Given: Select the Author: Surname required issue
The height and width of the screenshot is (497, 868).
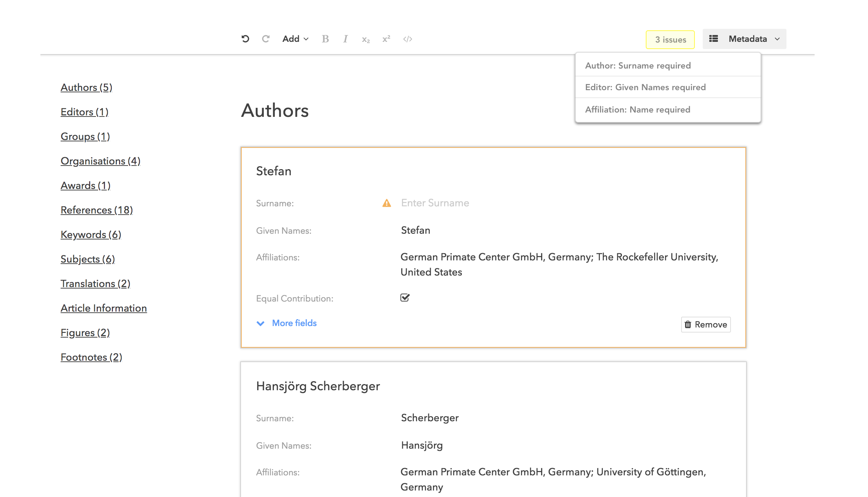Looking at the screenshot, I should coord(668,66).
